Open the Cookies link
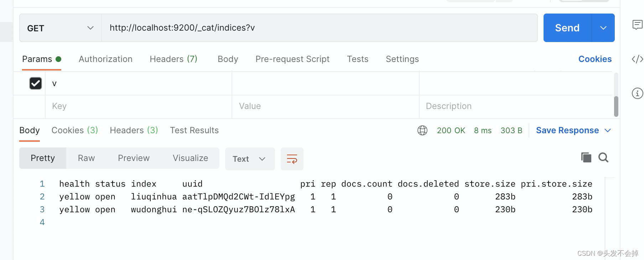Viewport: 644px width, 260px height. point(595,59)
